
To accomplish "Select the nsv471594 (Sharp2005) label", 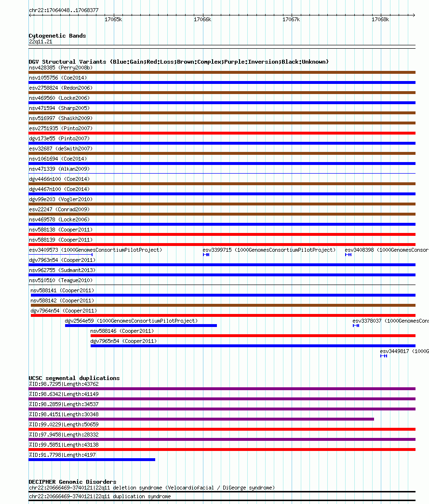I will (x=59, y=109).
